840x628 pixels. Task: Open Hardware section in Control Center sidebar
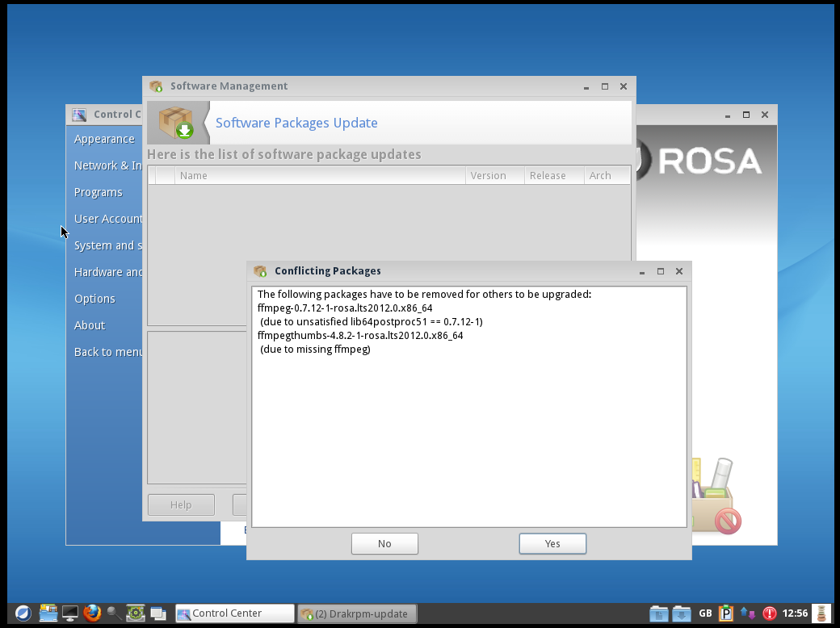pos(107,272)
